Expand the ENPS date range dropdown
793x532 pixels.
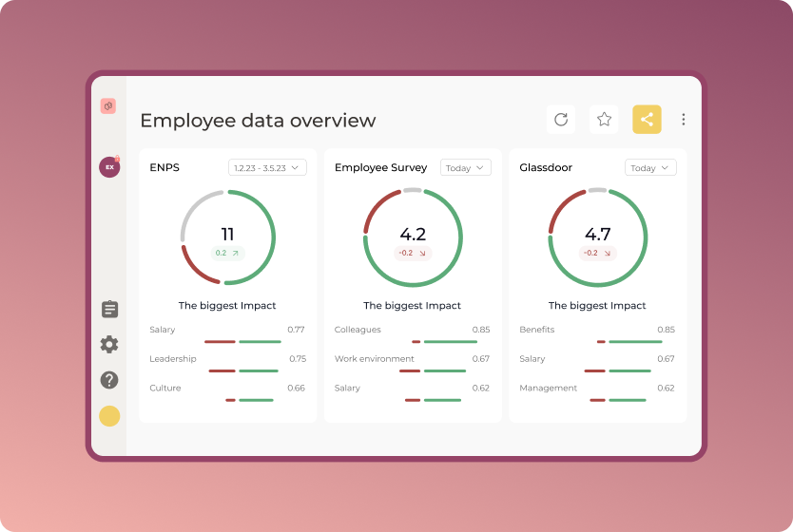pyautogui.click(x=267, y=168)
